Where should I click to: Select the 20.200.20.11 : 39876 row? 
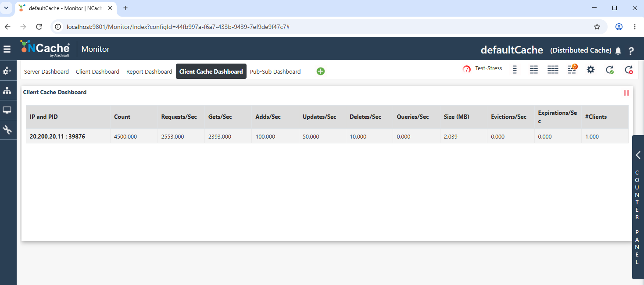pyautogui.click(x=327, y=136)
